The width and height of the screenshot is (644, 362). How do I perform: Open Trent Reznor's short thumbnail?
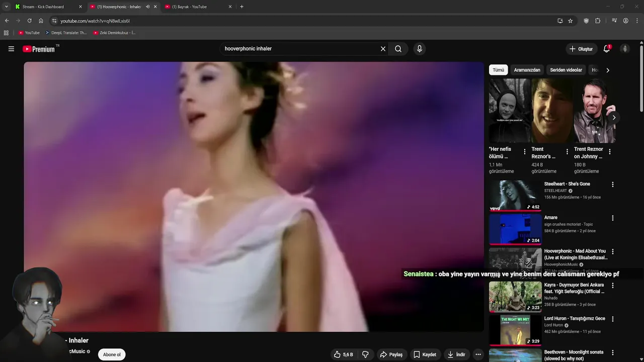click(x=552, y=111)
